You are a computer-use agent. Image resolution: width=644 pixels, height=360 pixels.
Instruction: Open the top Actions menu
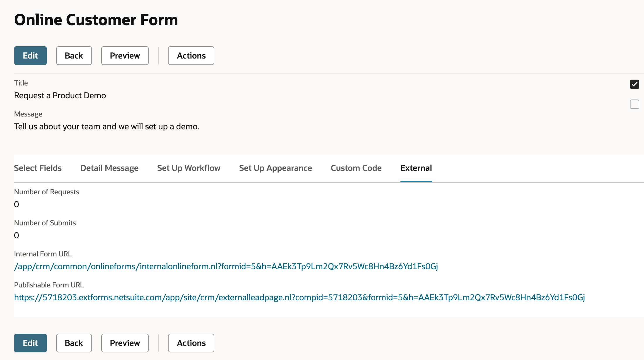[191, 56]
